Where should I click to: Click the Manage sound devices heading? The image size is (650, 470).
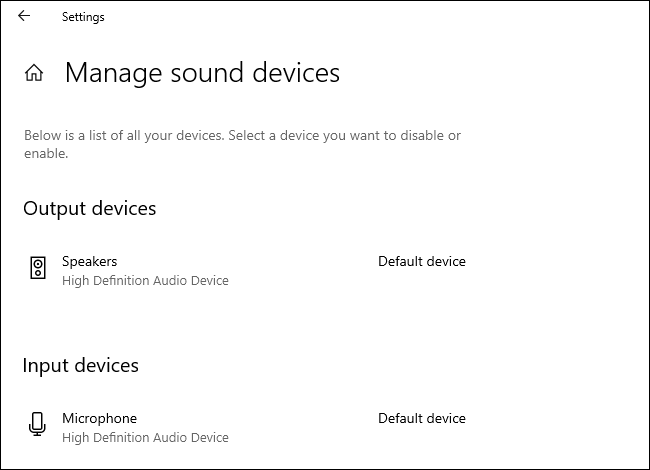click(x=202, y=73)
